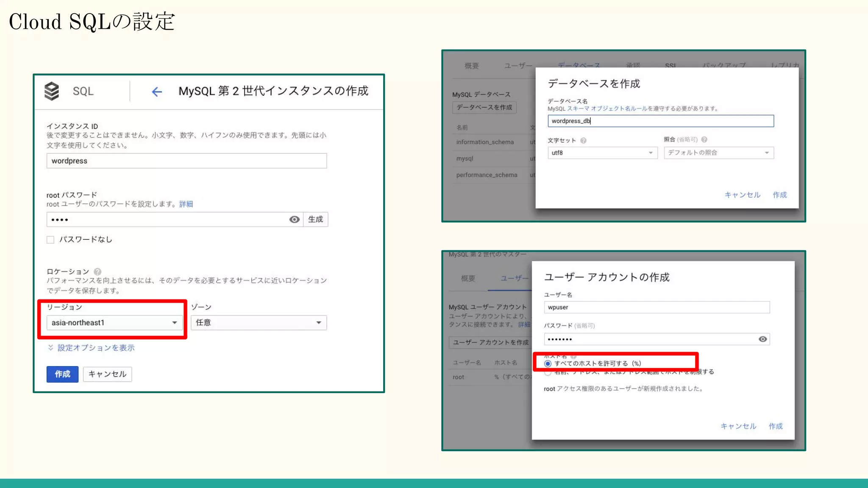Screen dimensions: 868x488
Task: Select the restrict hosts by address radio option
Action: [548, 373]
